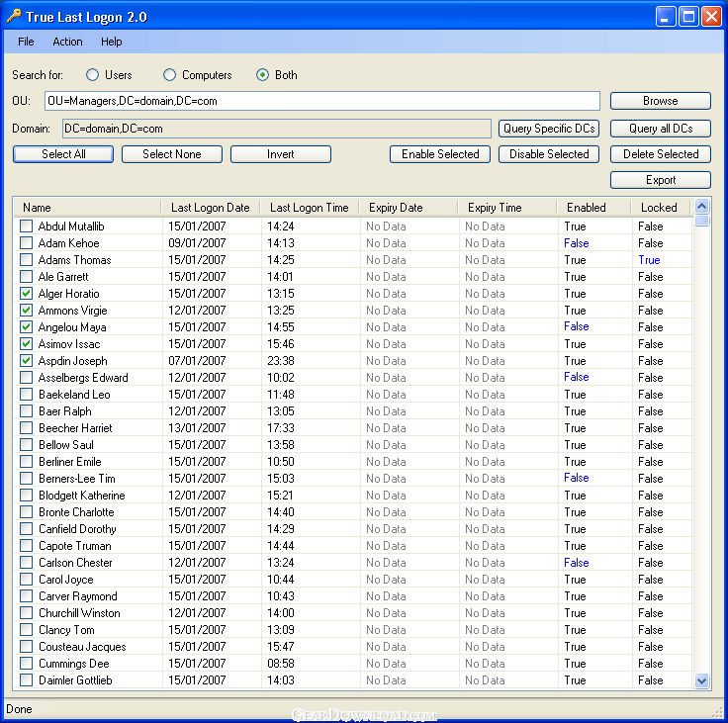Click the blue True Locked value for Adams Thomas
The width and height of the screenshot is (728, 723).
pyautogui.click(x=649, y=260)
